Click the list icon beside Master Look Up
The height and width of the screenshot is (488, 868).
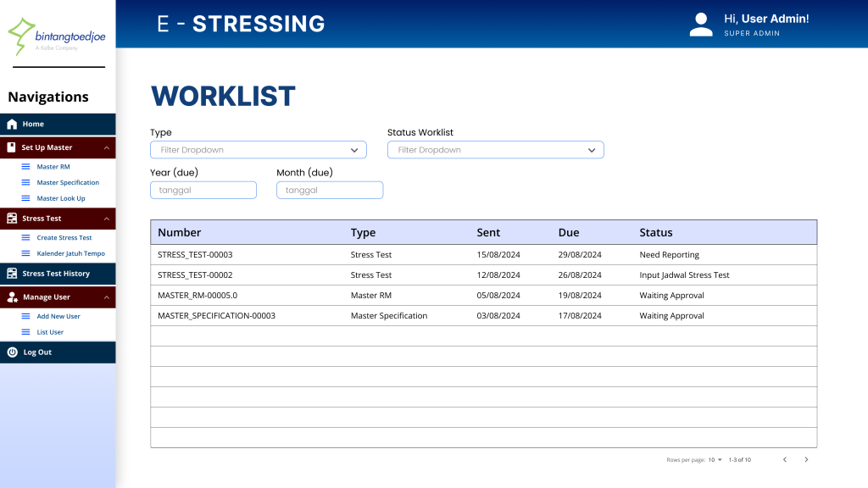25,198
